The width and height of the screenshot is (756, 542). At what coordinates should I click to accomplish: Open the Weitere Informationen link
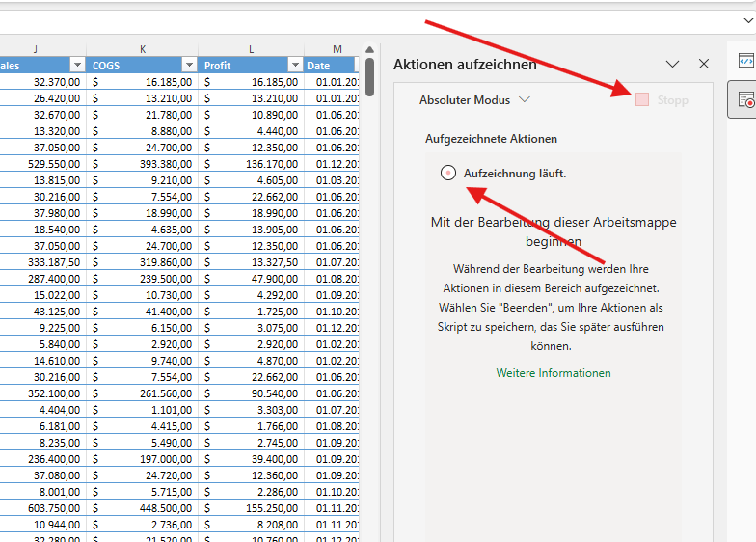[553, 373]
